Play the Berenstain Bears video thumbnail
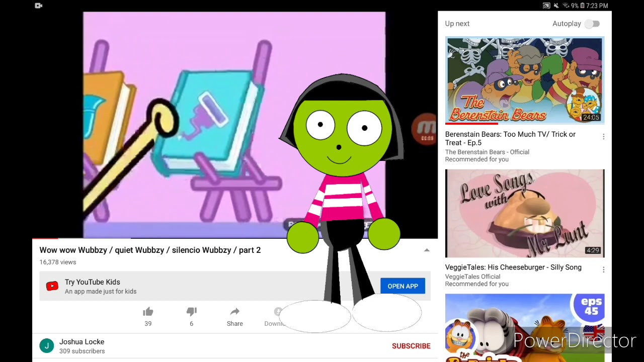The height and width of the screenshot is (362, 644). click(525, 80)
